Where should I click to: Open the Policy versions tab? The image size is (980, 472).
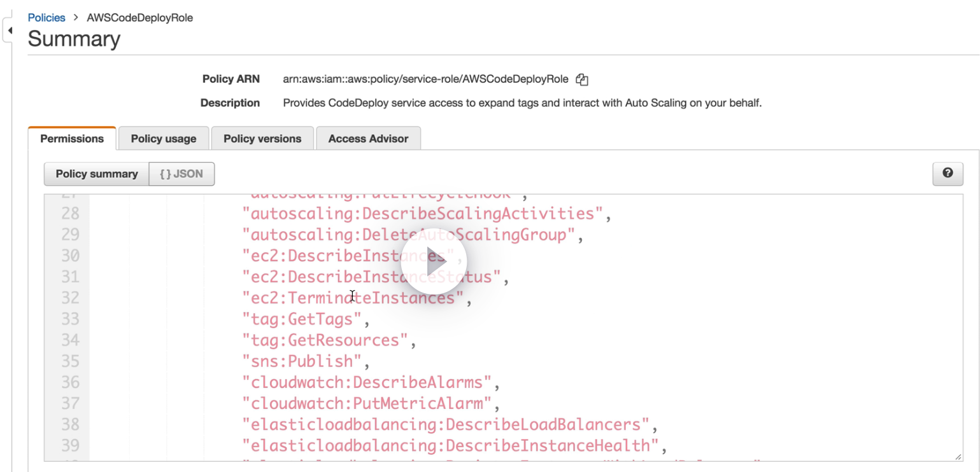tap(262, 139)
